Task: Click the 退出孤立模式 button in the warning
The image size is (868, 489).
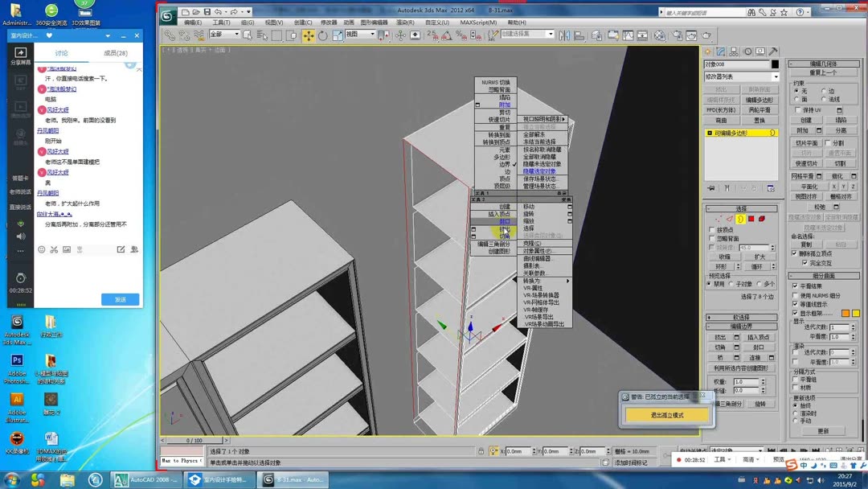Action: (x=668, y=414)
